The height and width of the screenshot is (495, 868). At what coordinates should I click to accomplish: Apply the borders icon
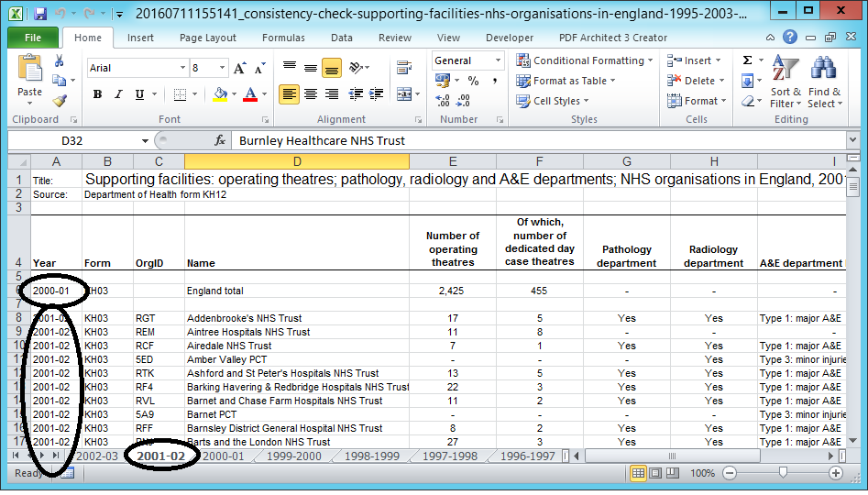(180, 94)
